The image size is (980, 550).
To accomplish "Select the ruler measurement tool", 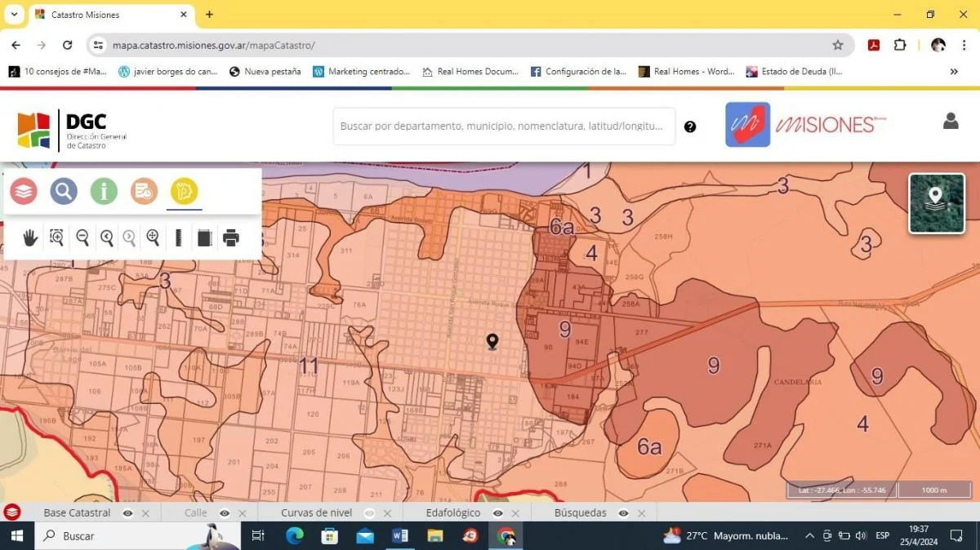I will click(x=178, y=237).
